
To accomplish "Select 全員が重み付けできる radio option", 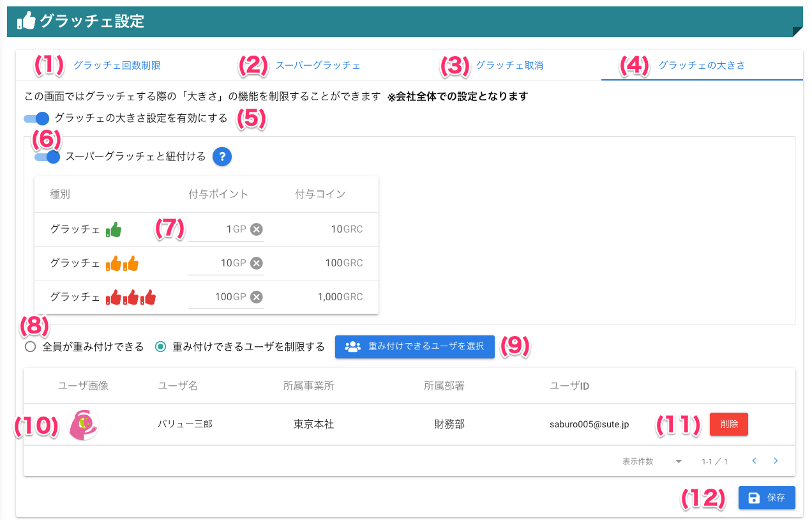I will pos(30,347).
